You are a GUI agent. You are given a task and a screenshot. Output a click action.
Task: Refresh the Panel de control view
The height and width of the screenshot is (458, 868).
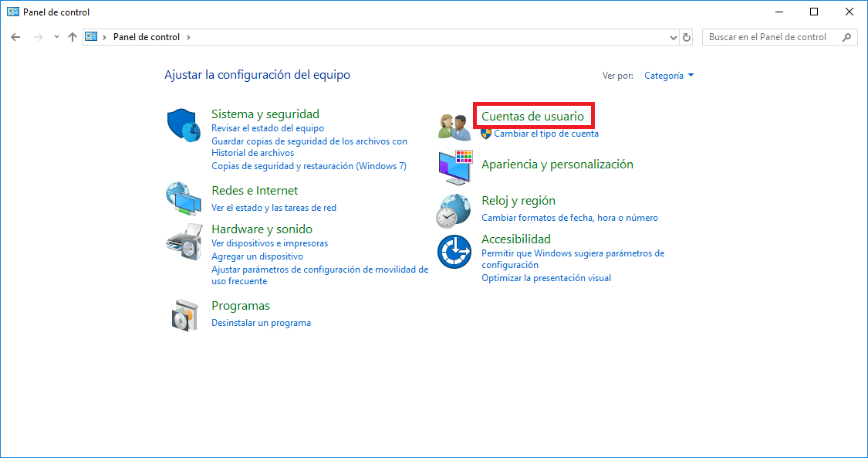pyautogui.click(x=687, y=37)
